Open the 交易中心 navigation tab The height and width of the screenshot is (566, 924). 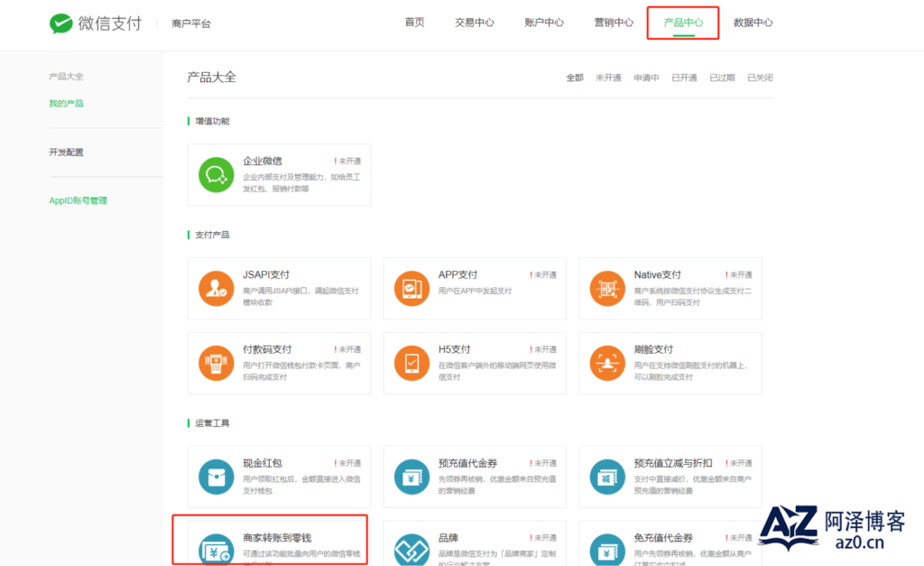(475, 23)
